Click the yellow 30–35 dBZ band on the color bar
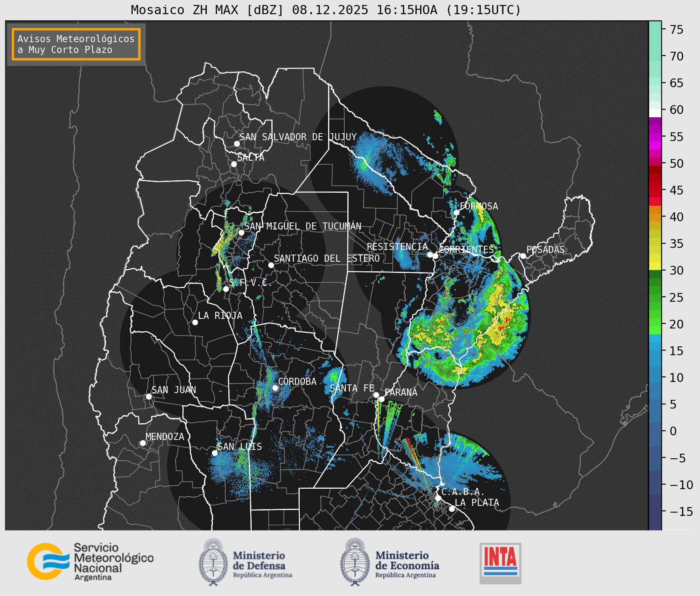 (x=655, y=254)
